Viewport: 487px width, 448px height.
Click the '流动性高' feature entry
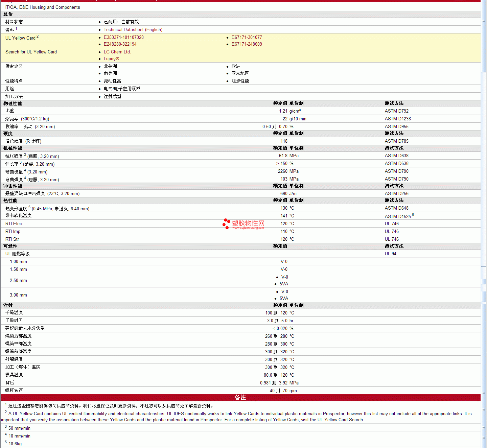tap(112, 81)
